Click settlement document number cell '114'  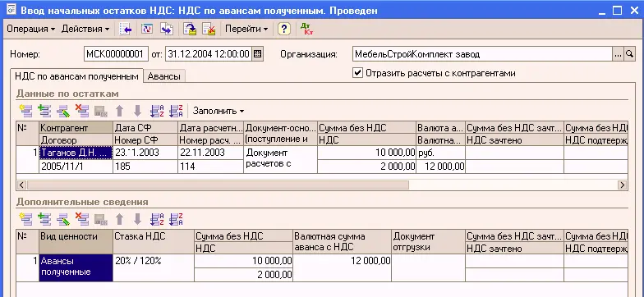[x=210, y=166]
